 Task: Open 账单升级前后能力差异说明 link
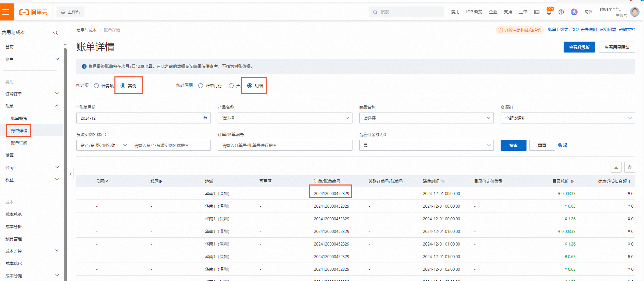pos(572,30)
